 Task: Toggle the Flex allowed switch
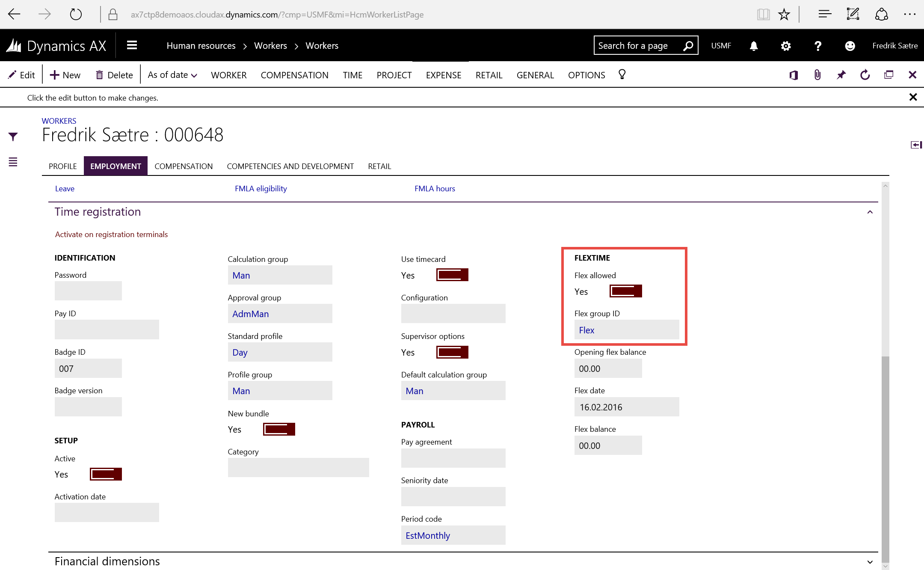[625, 291]
